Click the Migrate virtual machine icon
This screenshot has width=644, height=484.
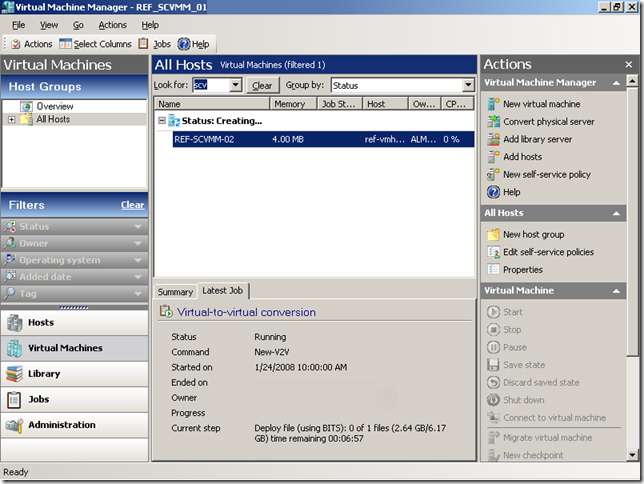pos(493,438)
